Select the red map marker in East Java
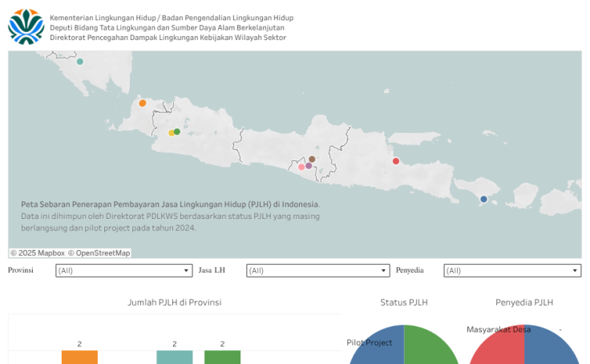Image resolution: width=590 pixels, height=364 pixels. pos(396,161)
